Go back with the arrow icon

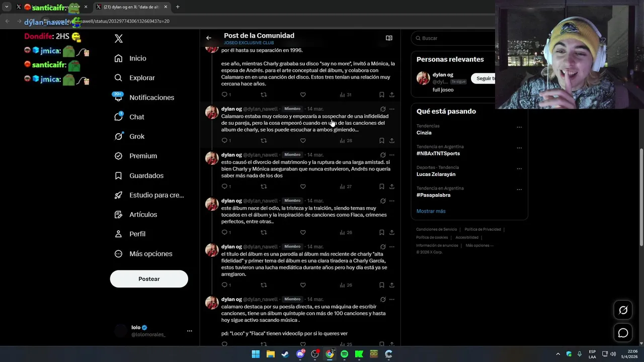pyautogui.click(x=209, y=38)
